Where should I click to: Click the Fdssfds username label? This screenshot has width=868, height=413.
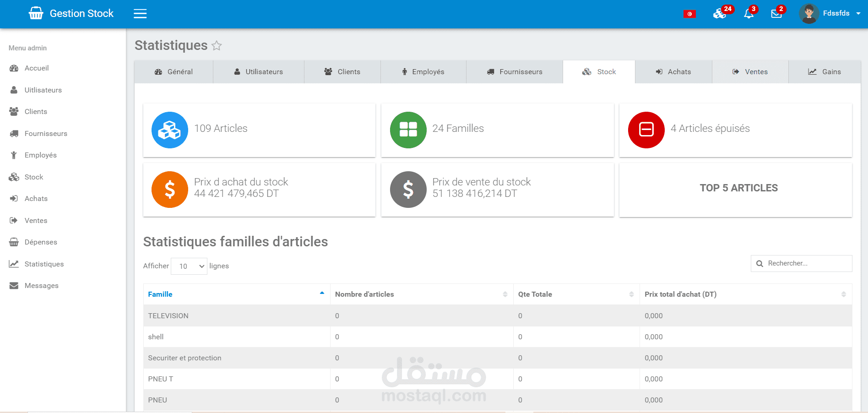pos(836,13)
